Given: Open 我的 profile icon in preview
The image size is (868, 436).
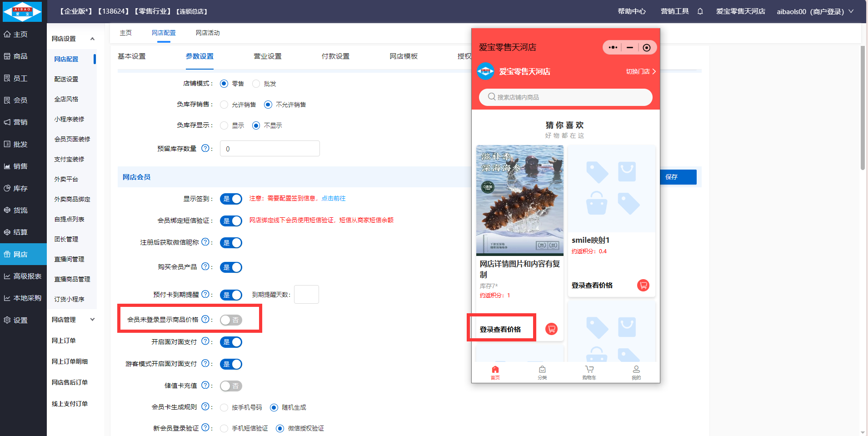Looking at the screenshot, I should click(636, 372).
